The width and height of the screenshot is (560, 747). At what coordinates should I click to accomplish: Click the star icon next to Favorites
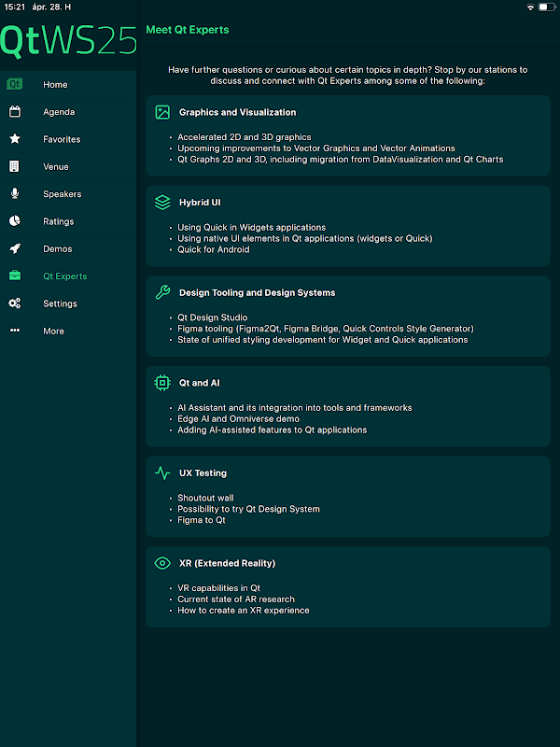[15, 138]
